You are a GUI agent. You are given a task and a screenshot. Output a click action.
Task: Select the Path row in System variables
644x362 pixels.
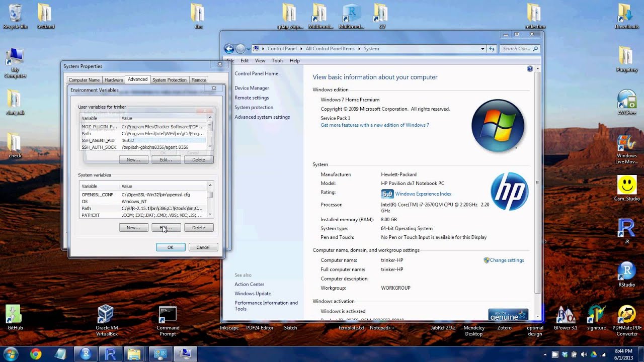coord(143,208)
